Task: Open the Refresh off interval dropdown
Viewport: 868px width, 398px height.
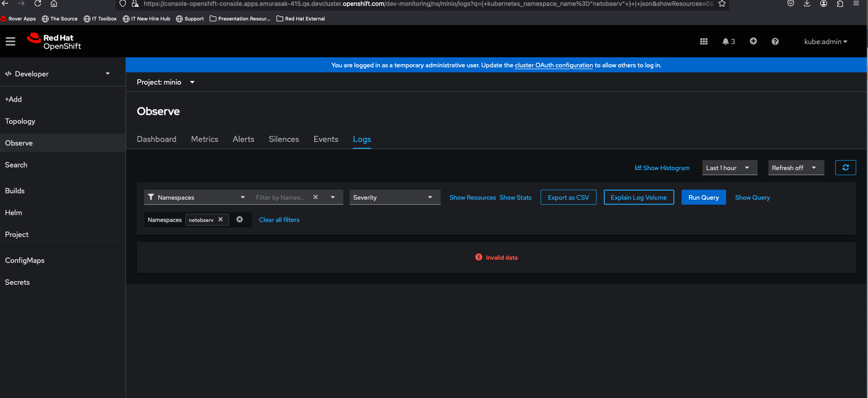Action: [x=796, y=168]
